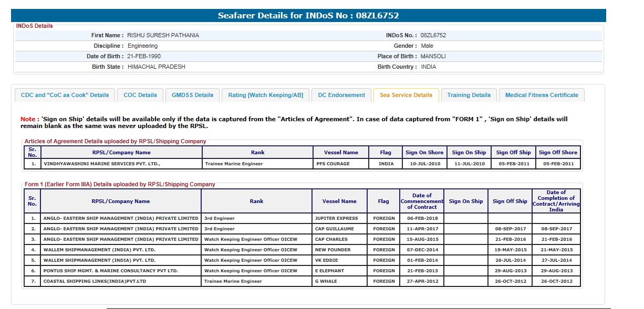Click the Seafarer Details page title bar
Image resolution: width=644 pixels, height=309 pixels.
point(308,16)
